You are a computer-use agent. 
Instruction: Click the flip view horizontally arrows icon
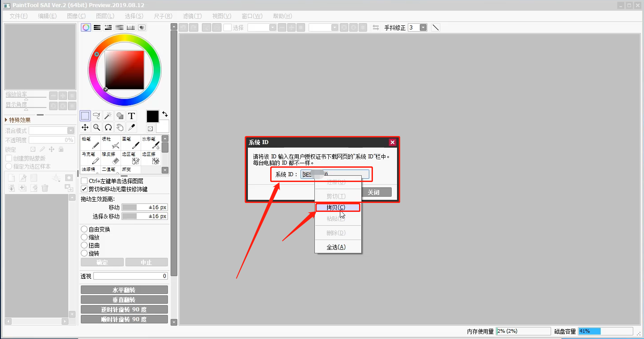click(x=376, y=28)
